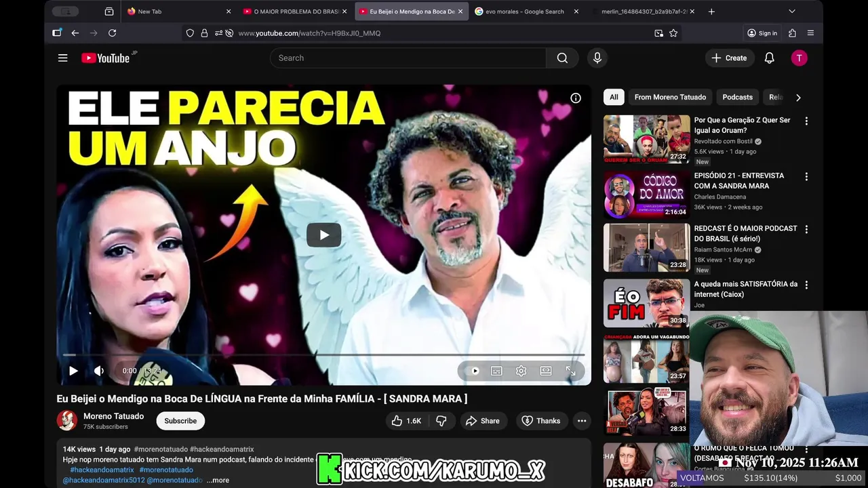Open the video info card icon
Screen dimensions: 868x488
(576, 98)
